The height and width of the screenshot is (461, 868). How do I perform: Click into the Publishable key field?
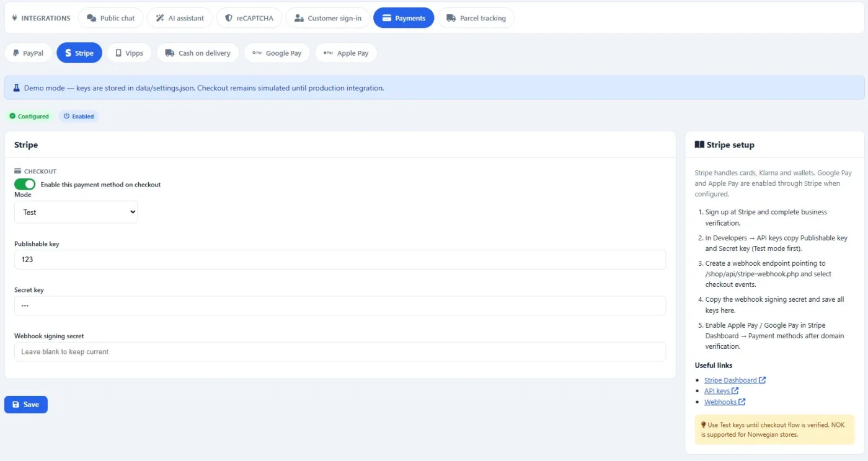tap(340, 260)
